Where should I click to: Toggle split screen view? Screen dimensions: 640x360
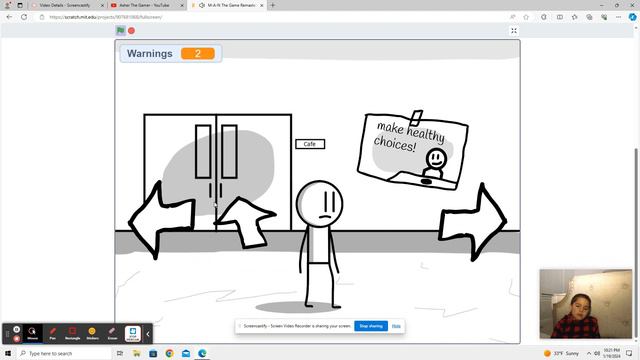[560, 17]
